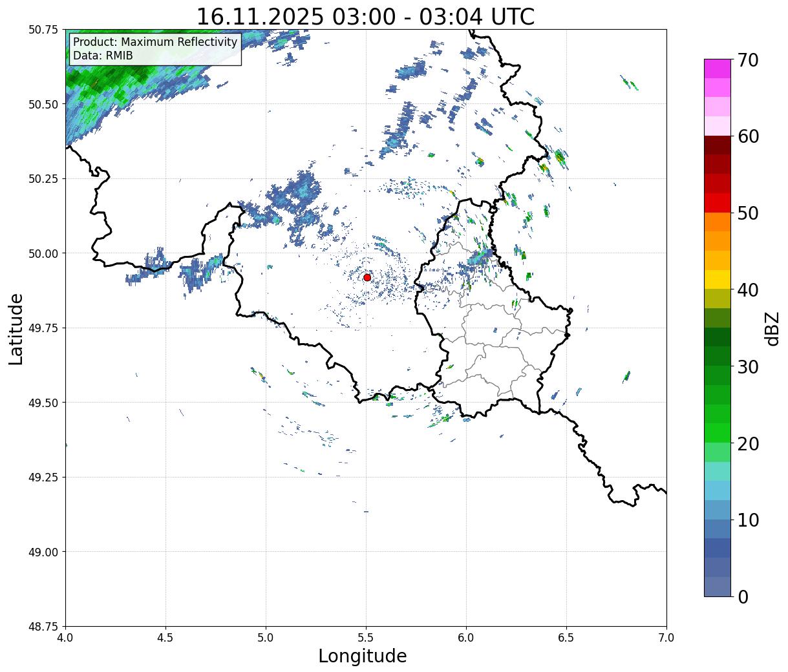
Task: Click the colorbar tick label 20
Action: 747,443
